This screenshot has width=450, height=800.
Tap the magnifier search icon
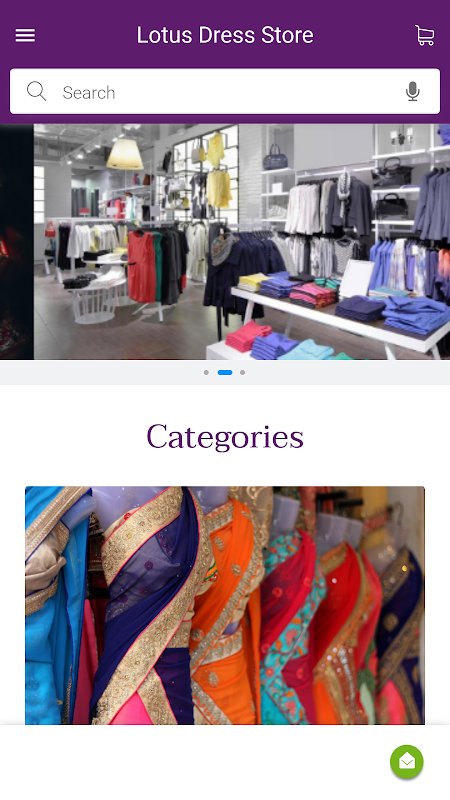tap(36, 92)
